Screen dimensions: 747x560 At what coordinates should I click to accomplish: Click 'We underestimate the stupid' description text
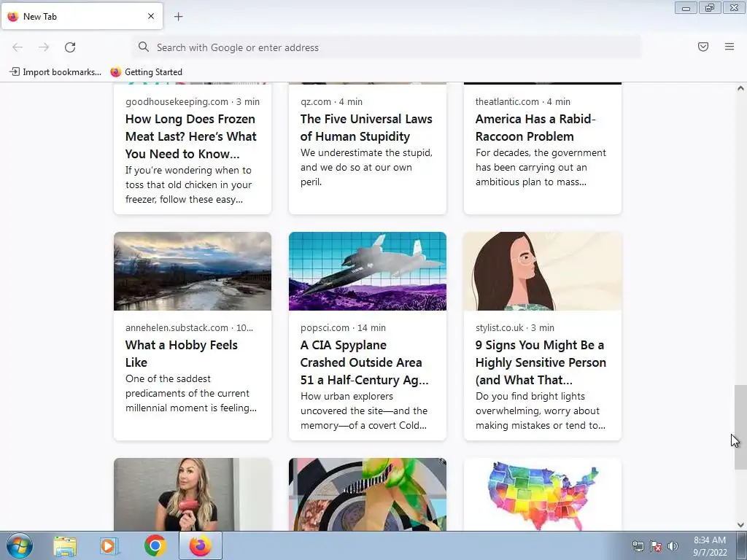[x=366, y=167]
